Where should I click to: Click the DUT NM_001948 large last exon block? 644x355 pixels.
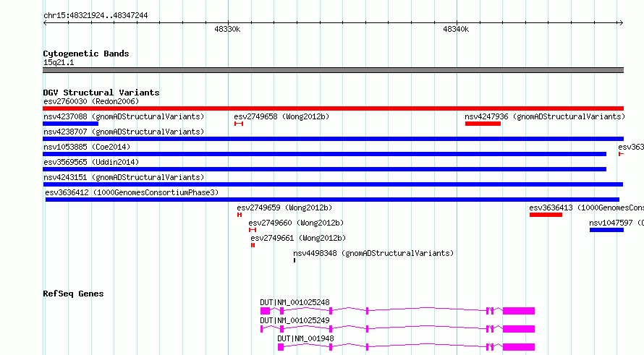pos(519,347)
